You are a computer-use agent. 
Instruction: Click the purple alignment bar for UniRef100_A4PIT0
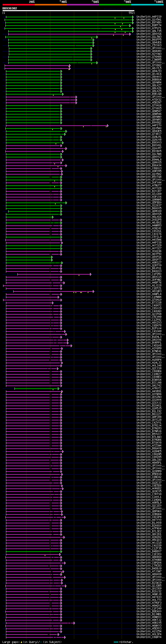click(57, 126)
